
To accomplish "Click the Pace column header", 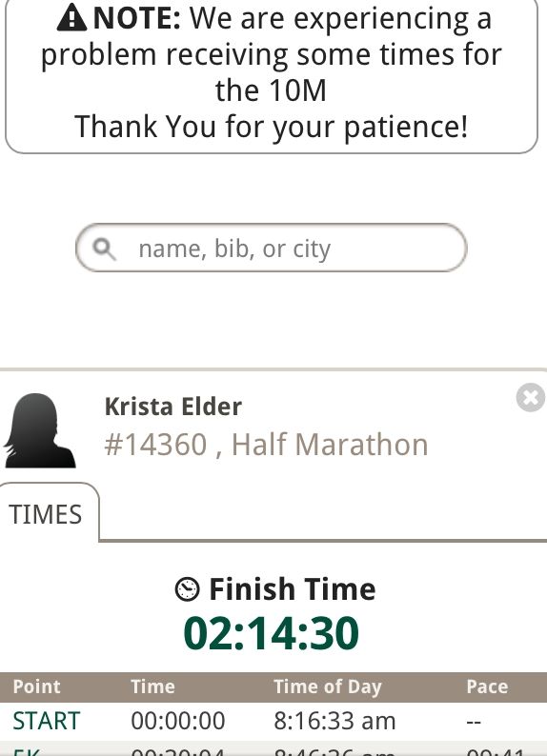I will (487, 686).
